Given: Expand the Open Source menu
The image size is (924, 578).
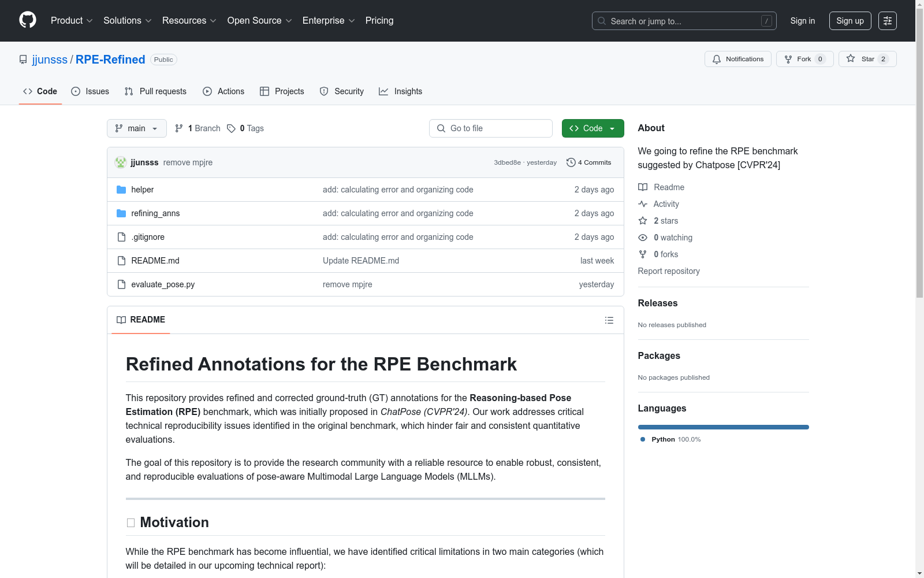Looking at the screenshot, I should click(260, 21).
